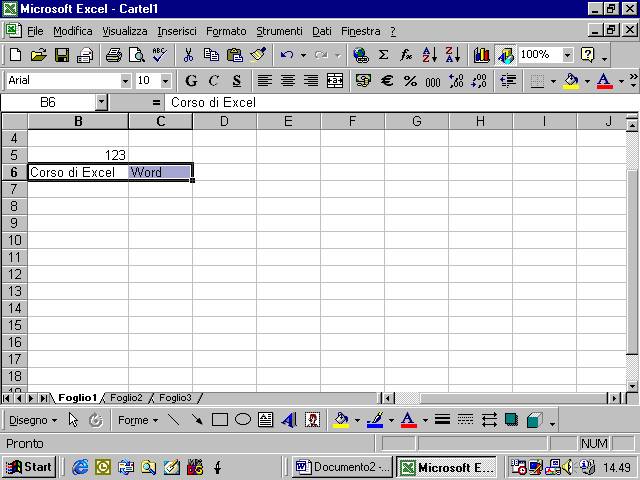Sort ascending A to Z
The width and height of the screenshot is (640, 480).
coord(429,55)
